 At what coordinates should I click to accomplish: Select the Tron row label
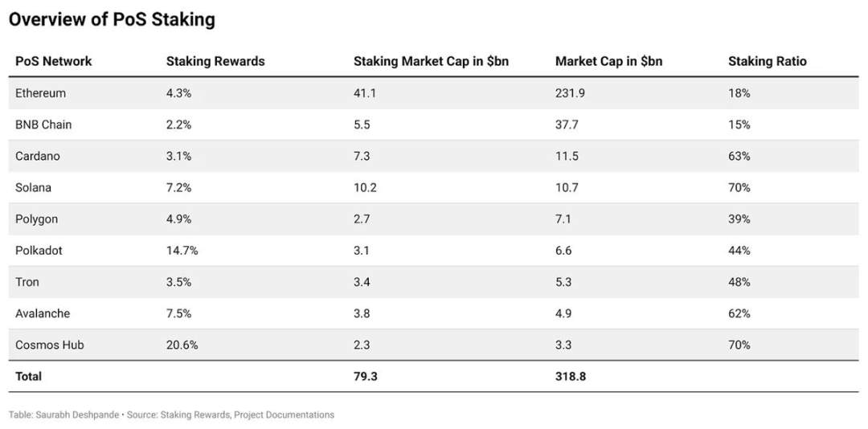tap(27, 282)
